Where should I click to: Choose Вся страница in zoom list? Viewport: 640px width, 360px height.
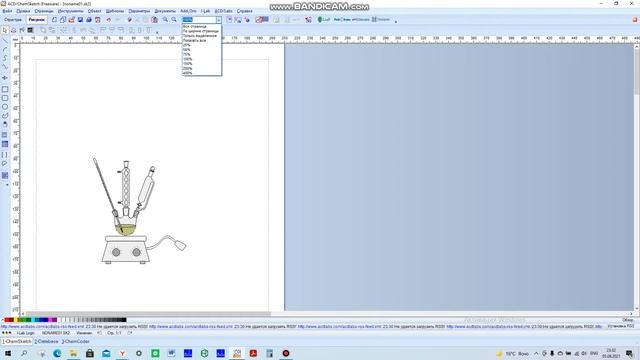202,27
